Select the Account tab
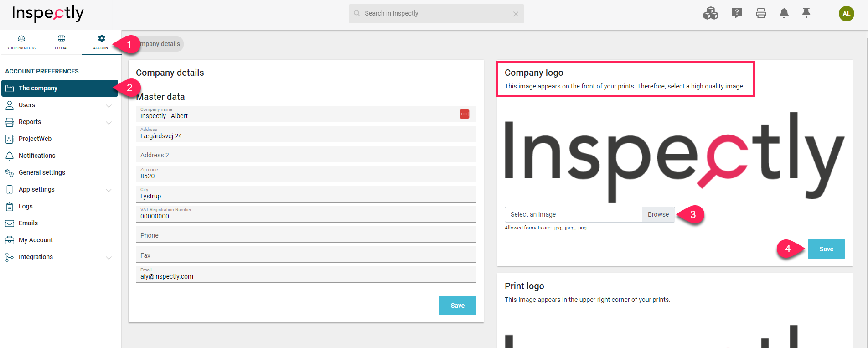This screenshot has width=868, height=348. coord(102,42)
